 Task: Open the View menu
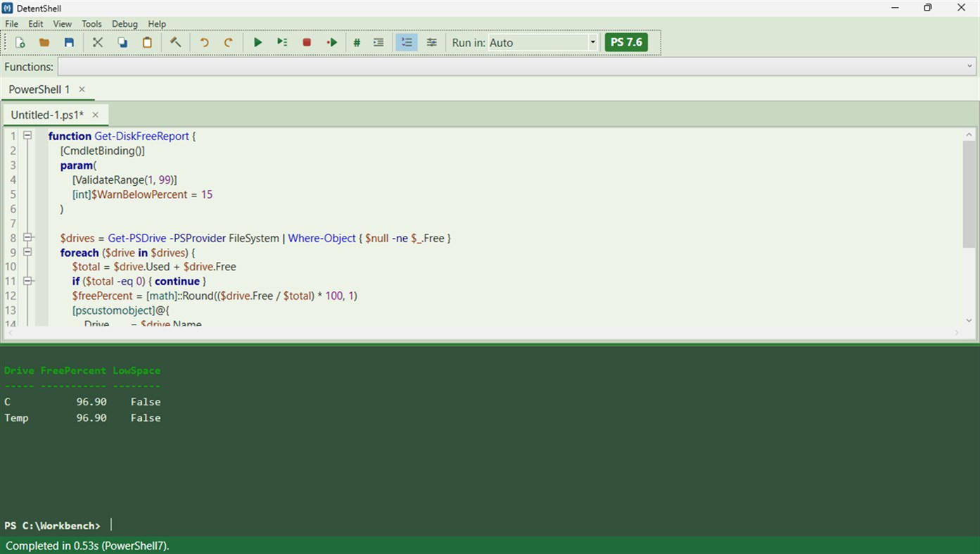pyautogui.click(x=63, y=24)
